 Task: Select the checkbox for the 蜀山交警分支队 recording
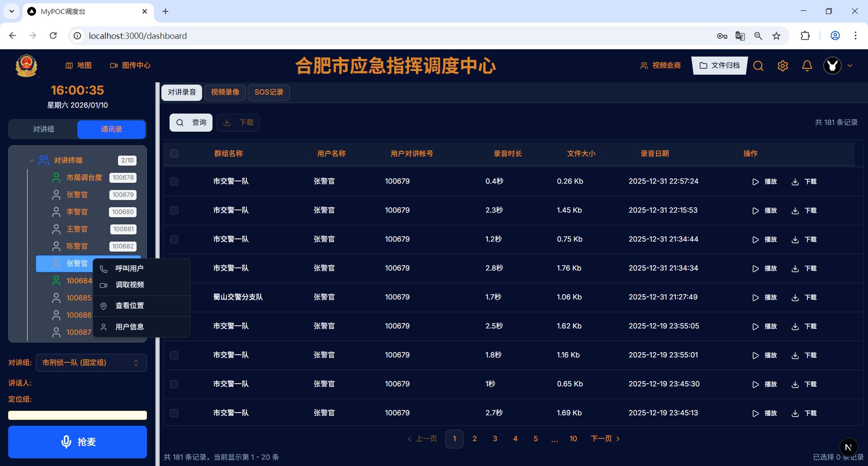[174, 297]
